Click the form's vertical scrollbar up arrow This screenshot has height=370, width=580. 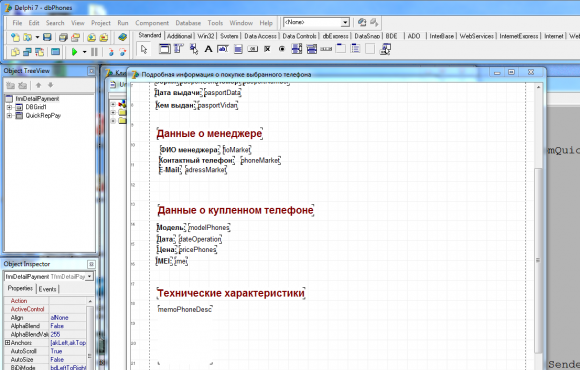(x=539, y=87)
